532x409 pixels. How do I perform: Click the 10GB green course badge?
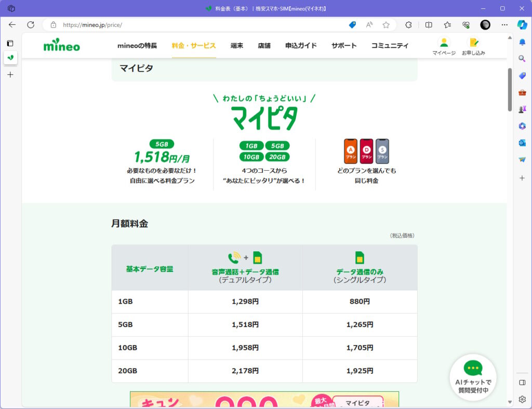(251, 157)
